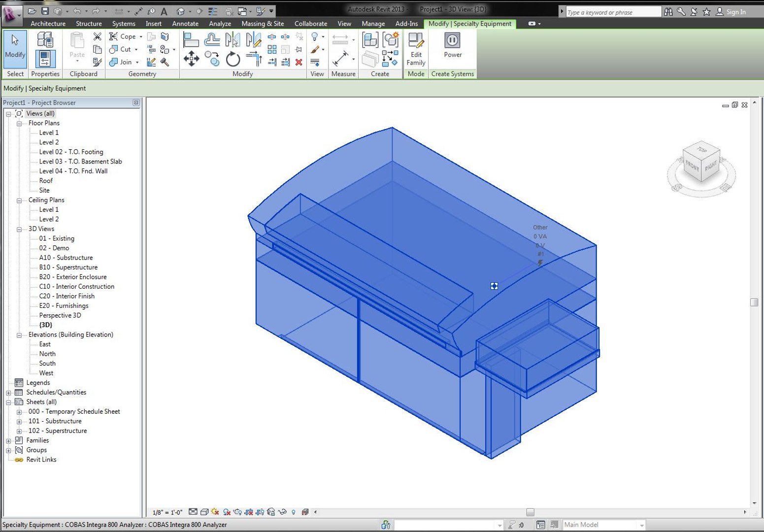Click the Edit Family button
Viewport: 764px width, 532px height.
click(x=416, y=49)
